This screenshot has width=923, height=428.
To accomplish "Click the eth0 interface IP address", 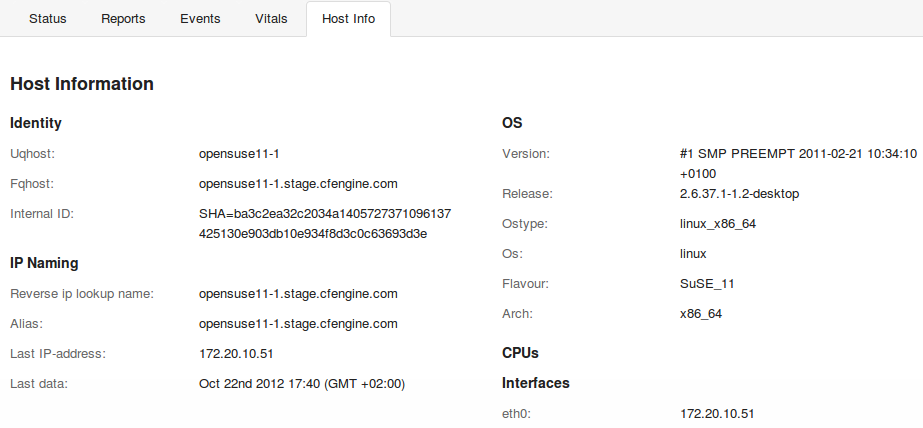I will 716,414.
